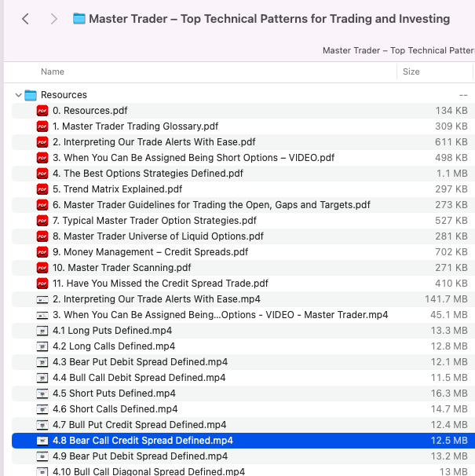Select 4.3 Bear Put Debit Spread Defined.mp4
Viewport: 475px width, 476px height.
(140, 362)
